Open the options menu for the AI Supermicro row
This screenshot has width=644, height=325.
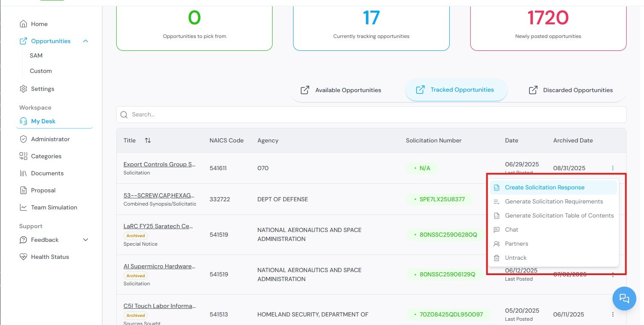point(613,275)
